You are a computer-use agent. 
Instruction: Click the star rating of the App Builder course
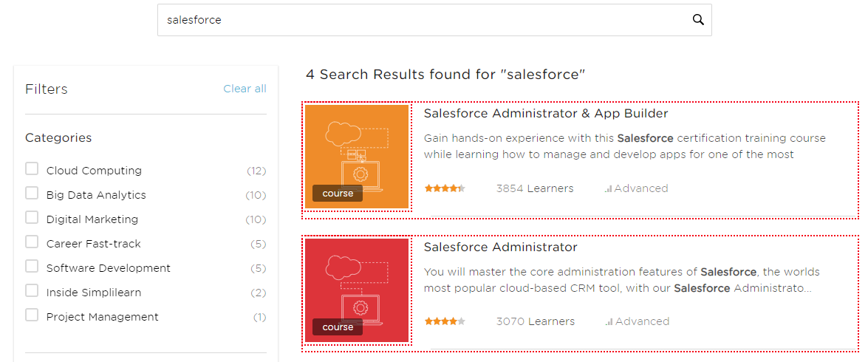coord(445,188)
